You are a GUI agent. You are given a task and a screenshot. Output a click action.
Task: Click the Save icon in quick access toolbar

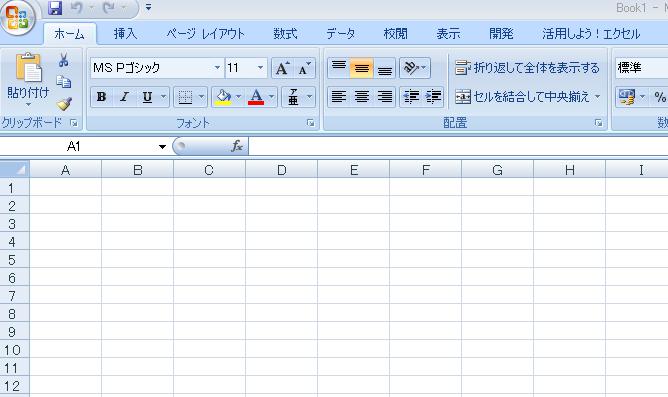55,8
